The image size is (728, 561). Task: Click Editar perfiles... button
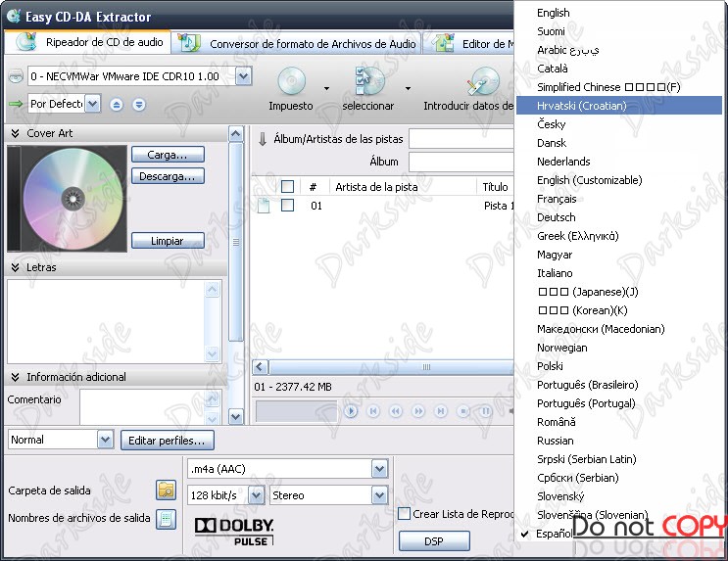point(168,441)
